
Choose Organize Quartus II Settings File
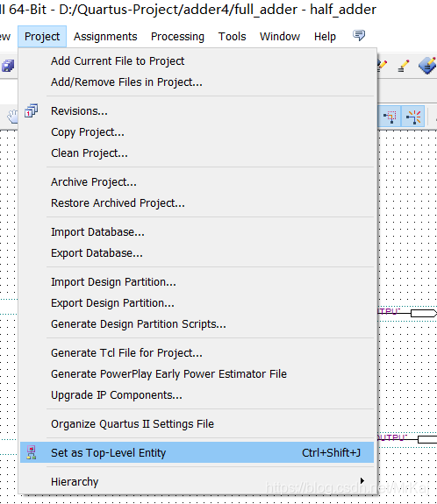[x=197, y=424]
